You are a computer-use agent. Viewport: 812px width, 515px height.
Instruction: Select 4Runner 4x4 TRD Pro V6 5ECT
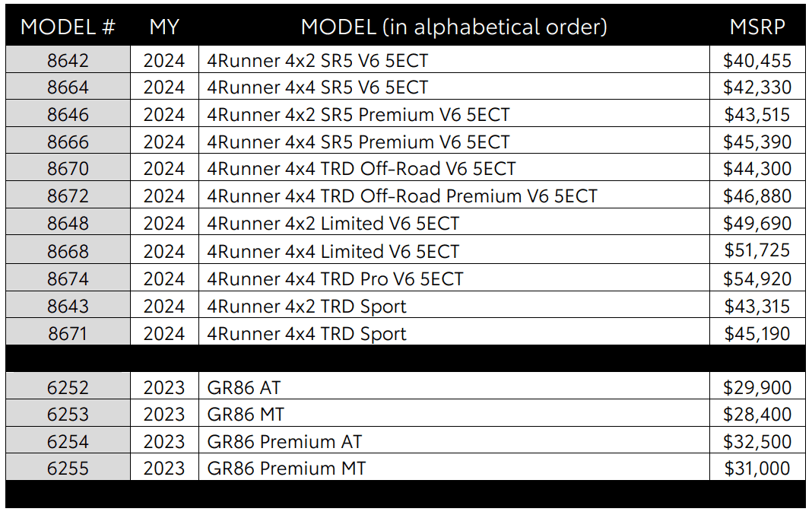335,278
